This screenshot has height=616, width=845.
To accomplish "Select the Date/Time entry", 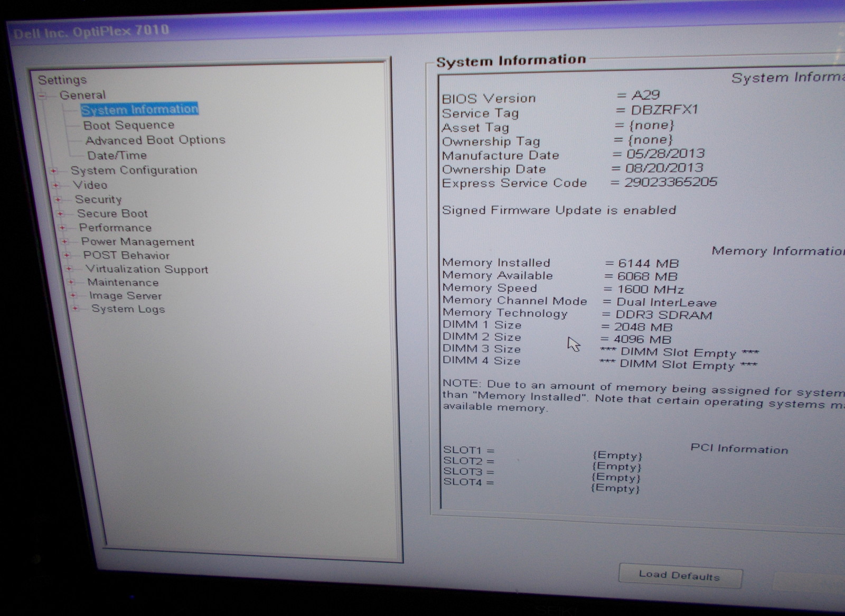I will click(117, 155).
